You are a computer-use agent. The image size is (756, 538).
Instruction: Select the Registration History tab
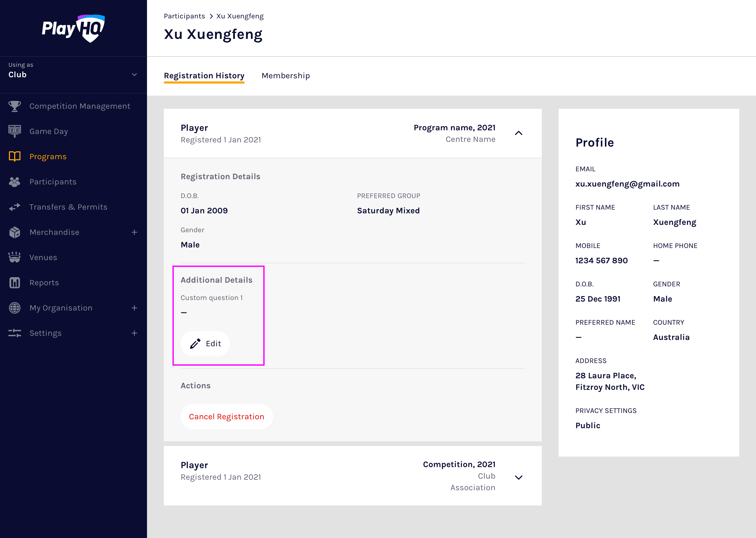pyautogui.click(x=204, y=76)
